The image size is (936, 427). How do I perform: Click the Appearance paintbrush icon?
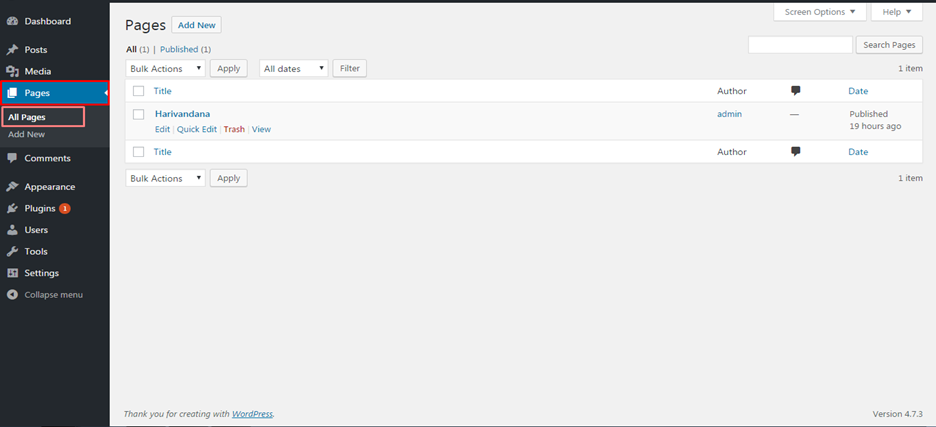point(12,187)
